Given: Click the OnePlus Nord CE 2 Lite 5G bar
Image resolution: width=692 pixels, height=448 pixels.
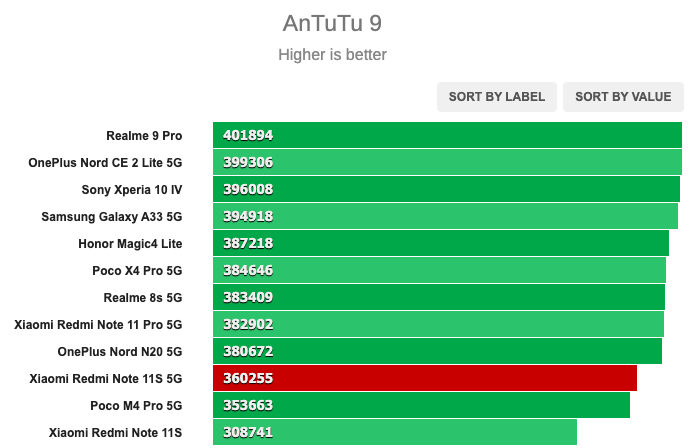Looking at the screenshot, I should pos(447,162).
